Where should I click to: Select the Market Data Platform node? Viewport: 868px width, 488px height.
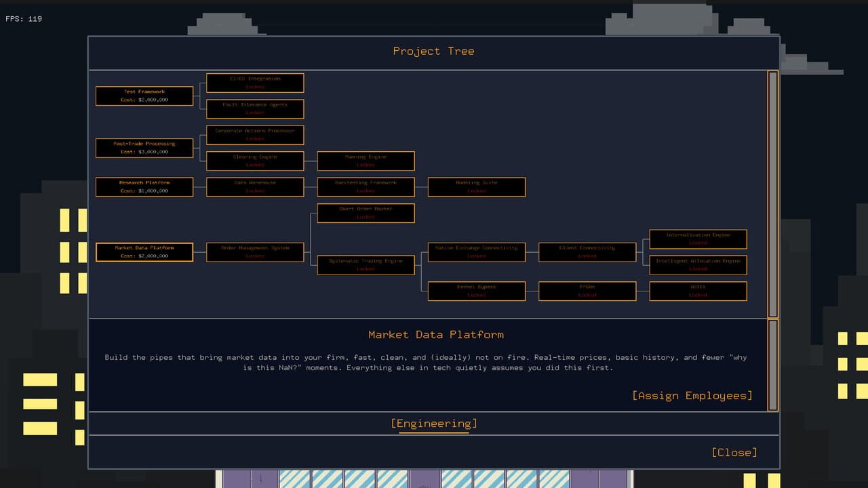[x=144, y=252]
